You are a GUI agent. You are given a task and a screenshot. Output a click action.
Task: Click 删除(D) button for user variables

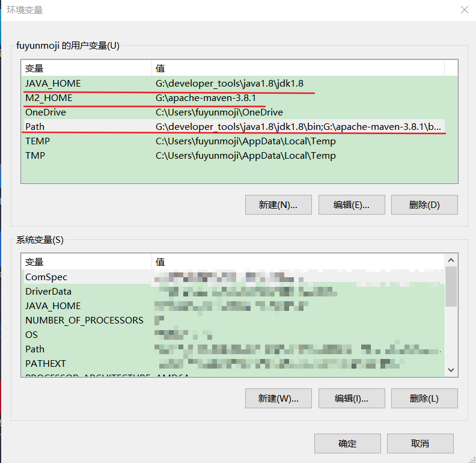[424, 205]
